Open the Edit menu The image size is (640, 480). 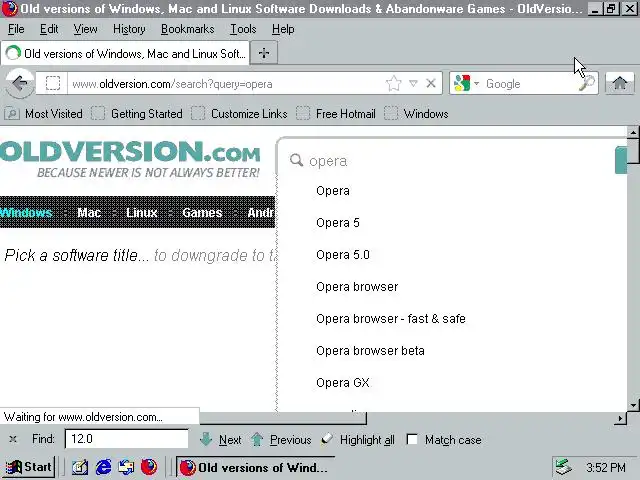pyautogui.click(x=49, y=29)
